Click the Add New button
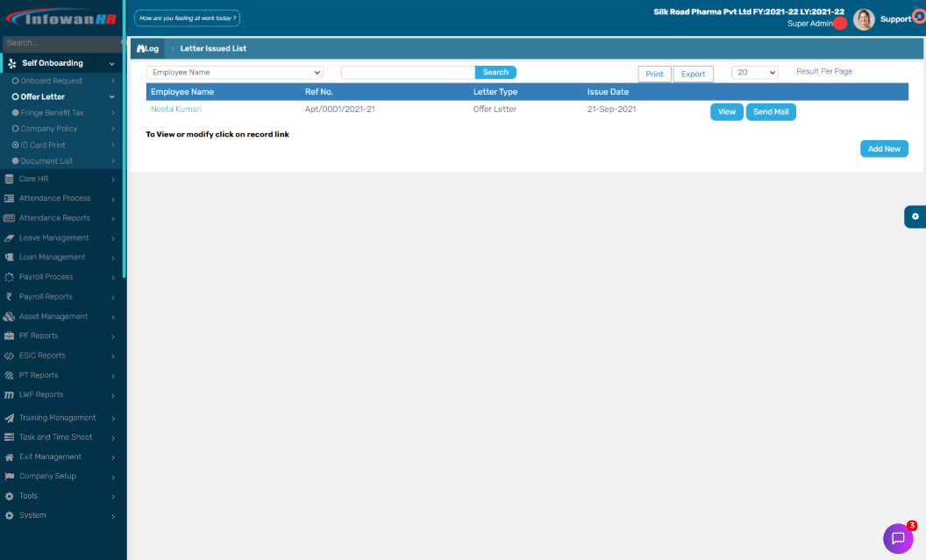 click(884, 149)
